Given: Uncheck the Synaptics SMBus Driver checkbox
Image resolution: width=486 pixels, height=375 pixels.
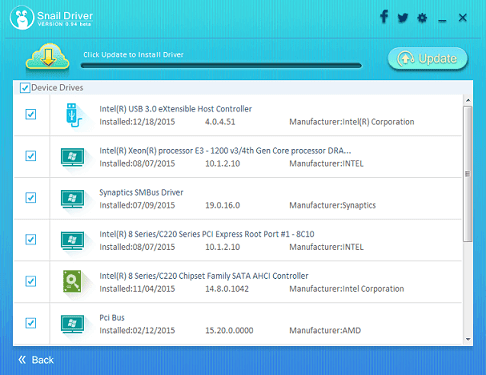Looking at the screenshot, I should point(31,198).
